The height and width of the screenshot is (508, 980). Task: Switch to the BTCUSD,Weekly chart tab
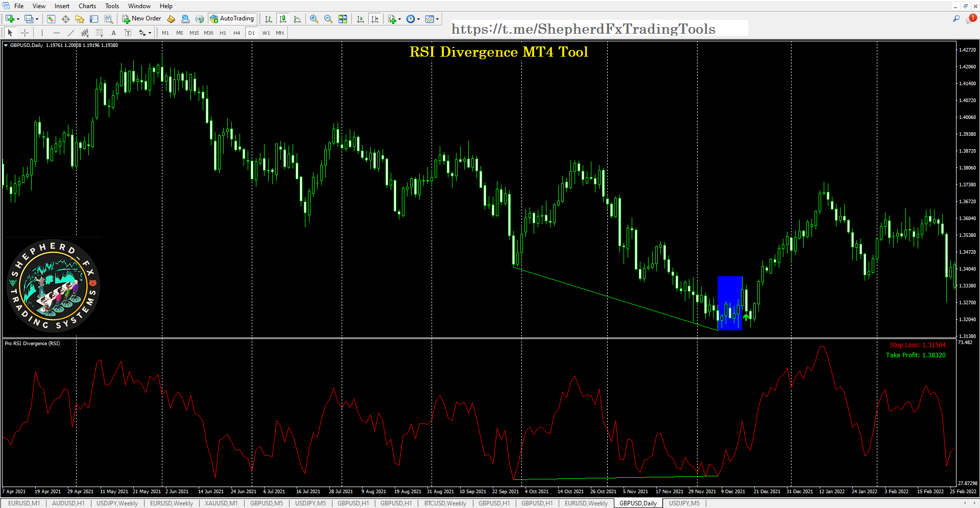444,503
